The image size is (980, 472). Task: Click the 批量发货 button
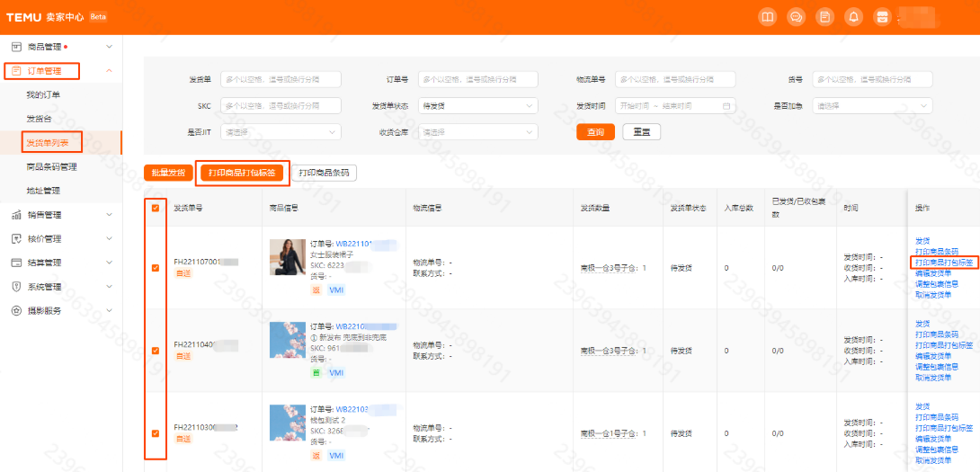168,173
